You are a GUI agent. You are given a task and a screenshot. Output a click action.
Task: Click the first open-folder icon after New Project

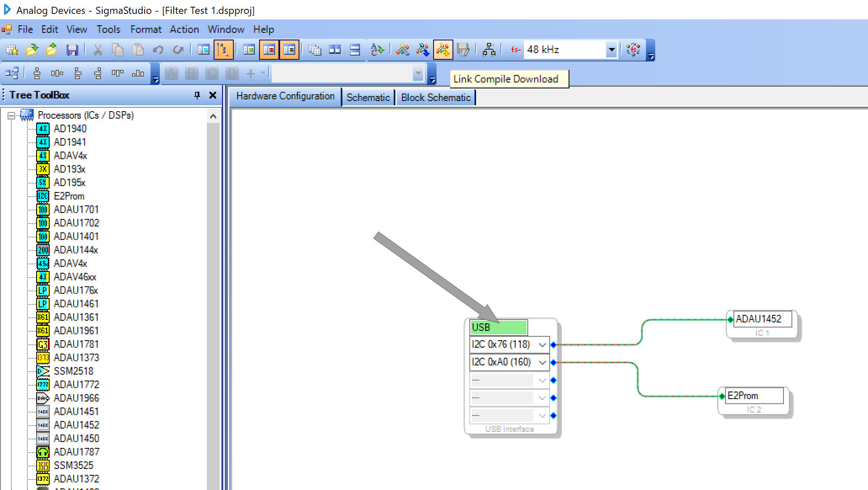click(32, 50)
